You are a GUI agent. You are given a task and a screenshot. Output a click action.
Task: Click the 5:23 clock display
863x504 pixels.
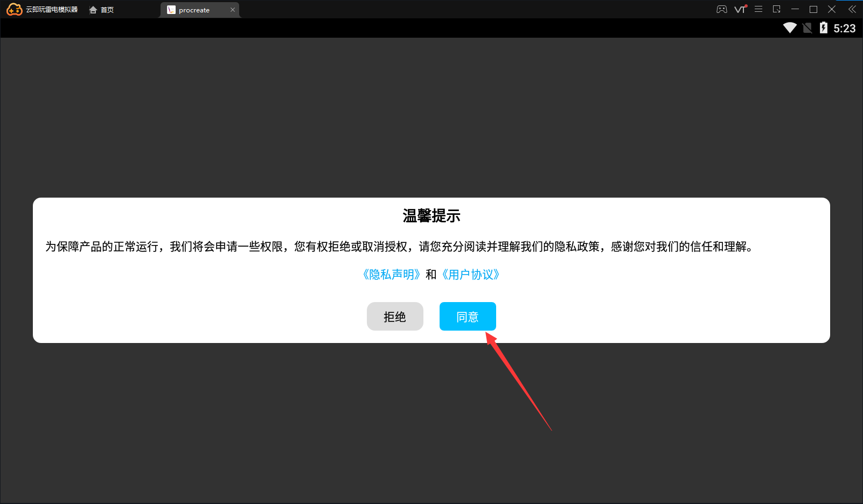845,29
